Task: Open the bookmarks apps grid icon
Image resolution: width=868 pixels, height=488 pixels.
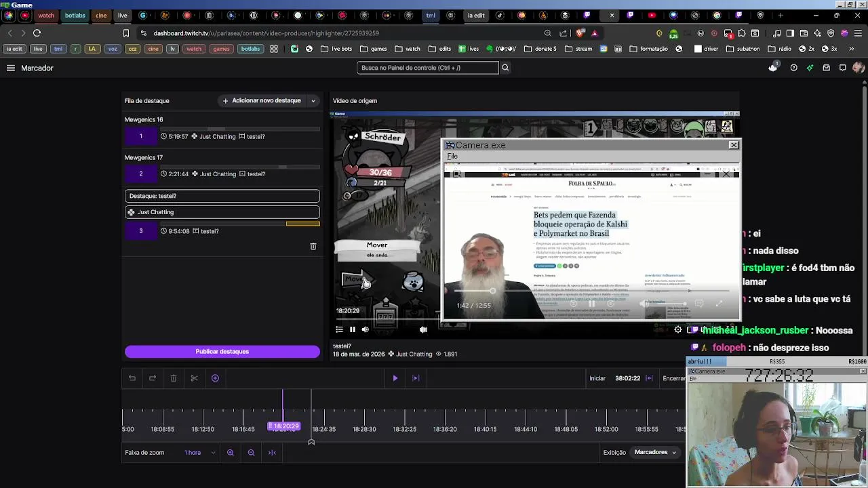Action: click(x=274, y=49)
